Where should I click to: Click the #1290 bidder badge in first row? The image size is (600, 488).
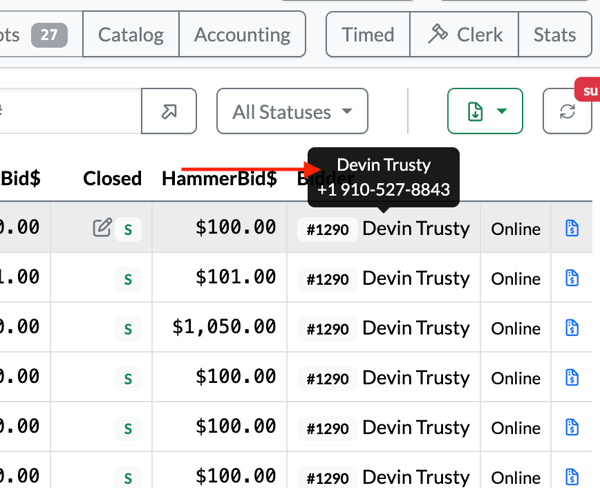click(x=328, y=229)
